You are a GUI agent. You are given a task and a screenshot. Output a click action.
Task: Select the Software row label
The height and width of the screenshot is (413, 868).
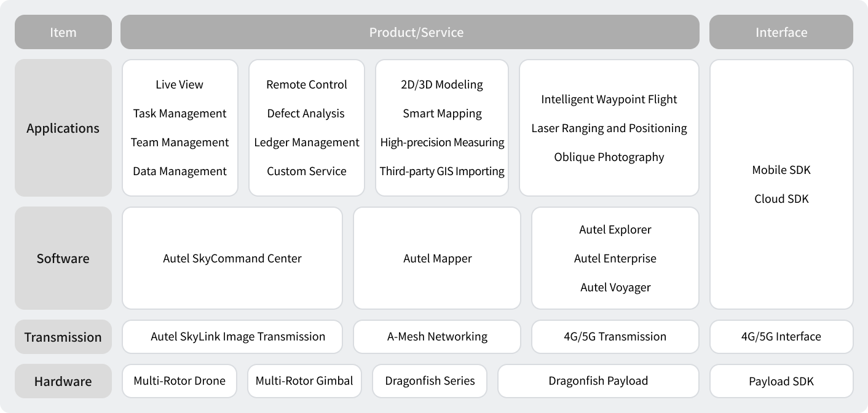pos(63,258)
